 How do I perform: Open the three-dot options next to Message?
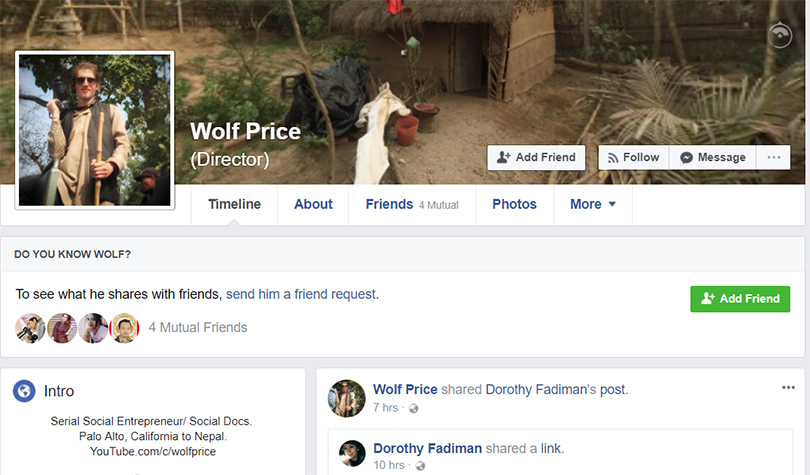[773, 158]
